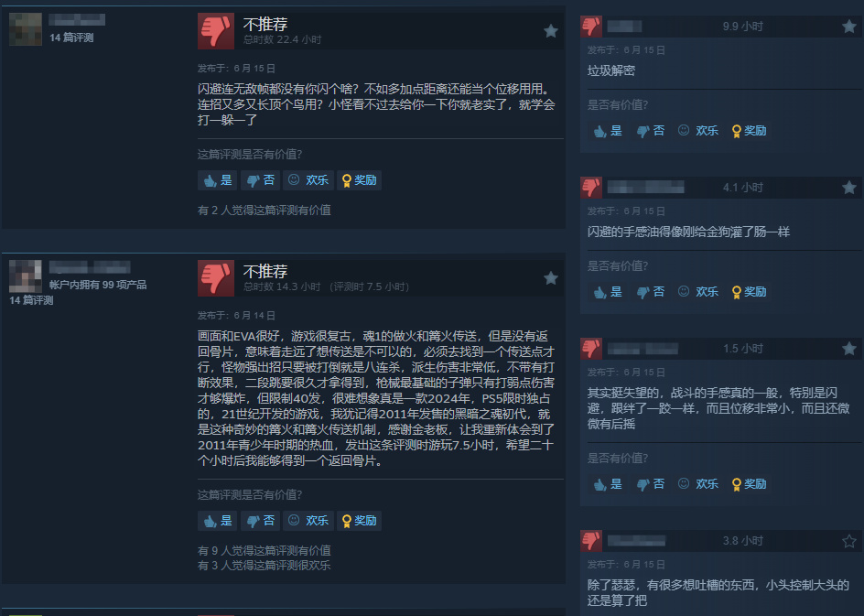The width and height of the screenshot is (864, 616).
Task: Open the 14 篇评测 link under the second reviewer
Action: tap(31, 300)
